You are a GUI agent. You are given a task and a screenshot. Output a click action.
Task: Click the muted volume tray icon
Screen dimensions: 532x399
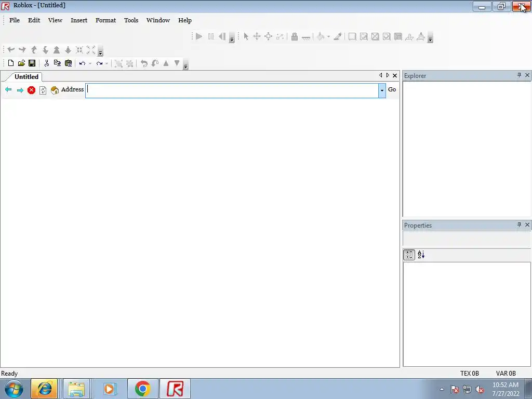pyautogui.click(x=480, y=390)
